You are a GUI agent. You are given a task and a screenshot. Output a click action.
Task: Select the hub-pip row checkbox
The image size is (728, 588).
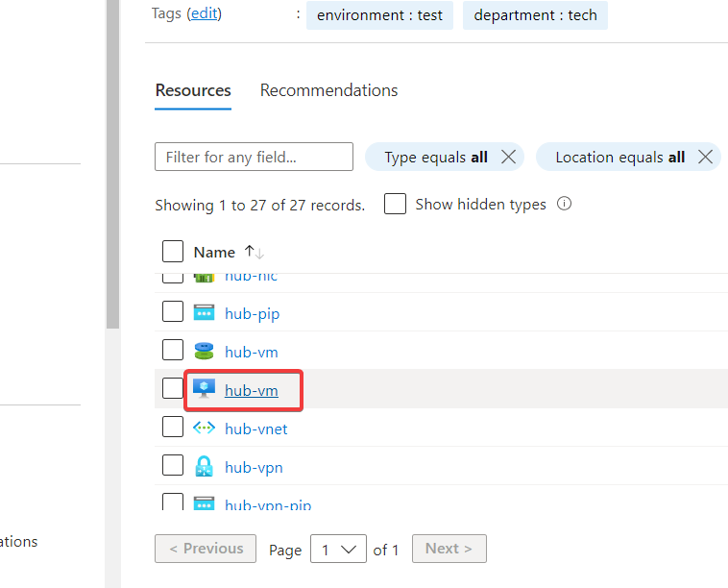(x=173, y=311)
